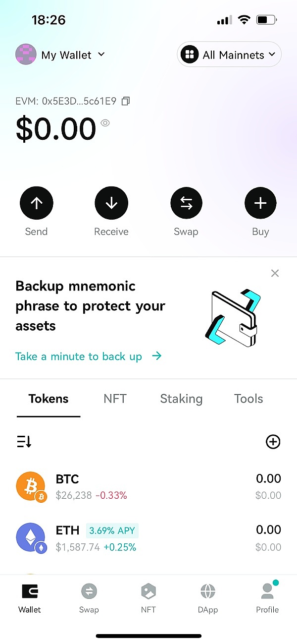Tap the Buy plus icon

(260, 203)
